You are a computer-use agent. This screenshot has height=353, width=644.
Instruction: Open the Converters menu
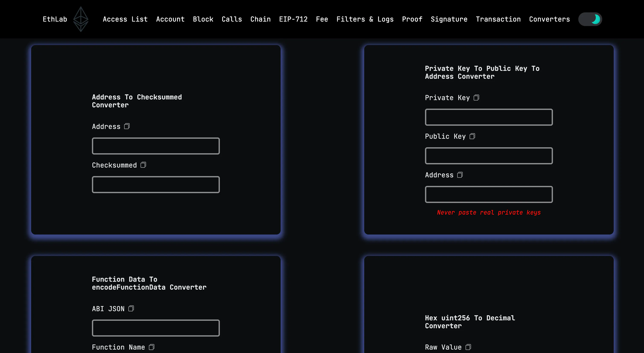coord(550,19)
